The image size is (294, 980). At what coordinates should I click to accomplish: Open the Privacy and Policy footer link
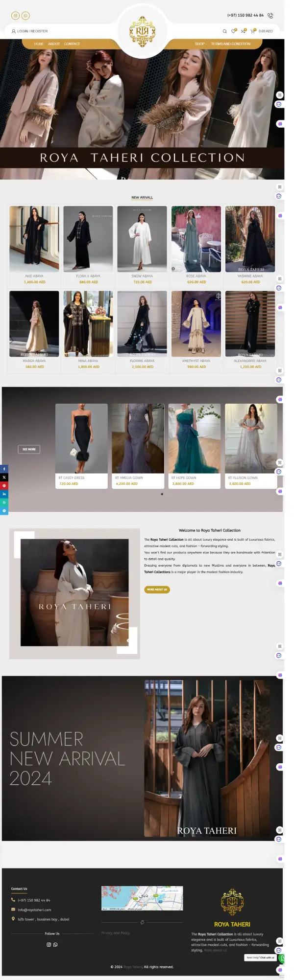(x=116, y=933)
